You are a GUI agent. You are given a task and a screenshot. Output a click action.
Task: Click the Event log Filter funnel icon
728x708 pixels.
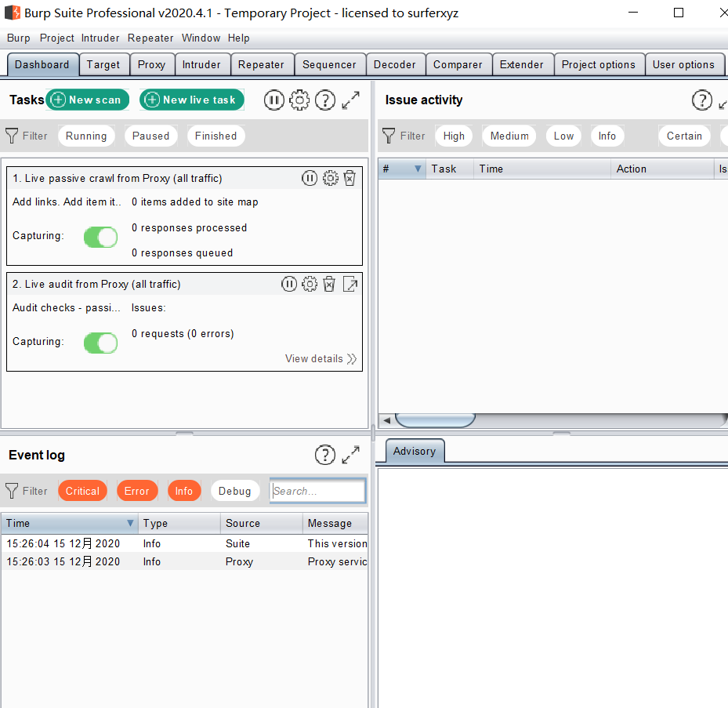coord(12,491)
